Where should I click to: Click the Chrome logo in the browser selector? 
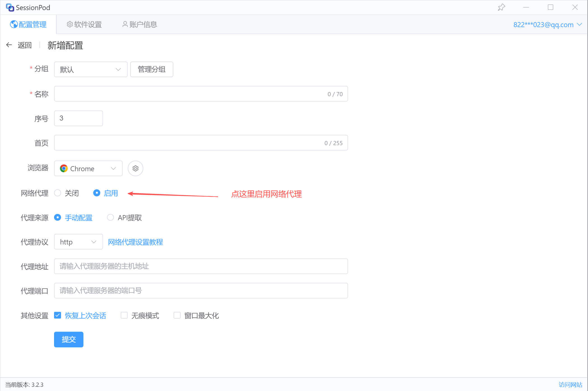tap(64, 168)
